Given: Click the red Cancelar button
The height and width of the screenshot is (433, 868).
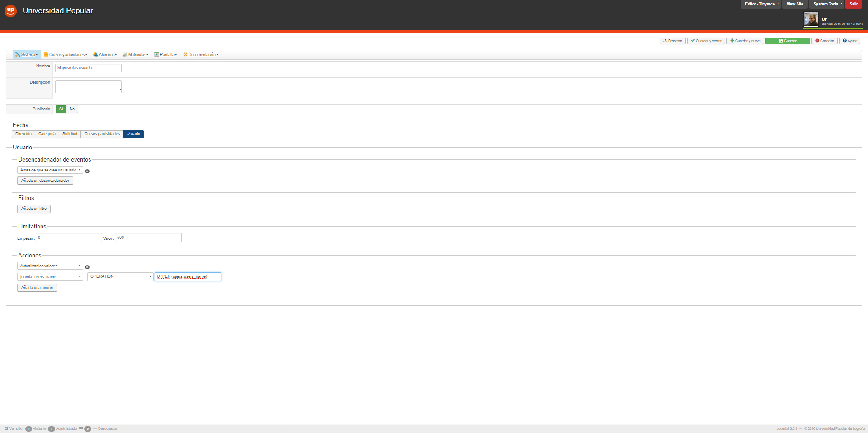Looking at the screenshot, I should click(824, 41).
